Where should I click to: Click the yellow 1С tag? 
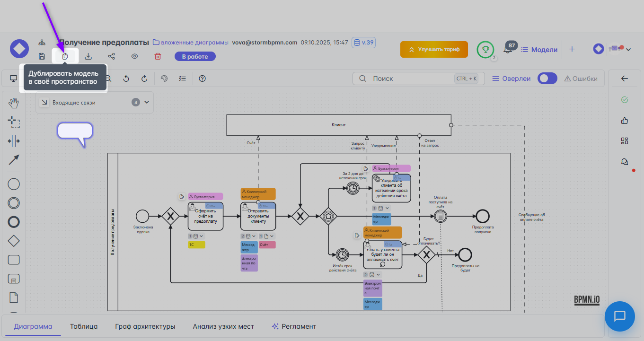(x=196, y=245)
